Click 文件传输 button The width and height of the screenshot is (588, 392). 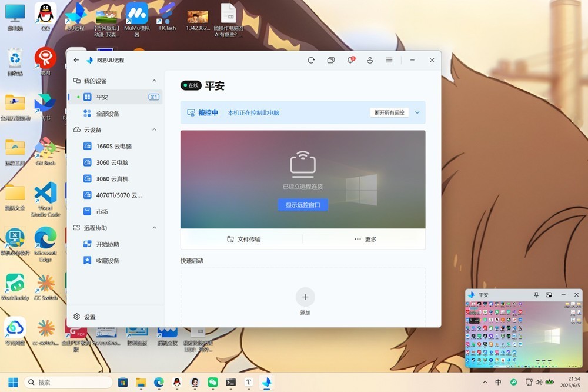244,239
